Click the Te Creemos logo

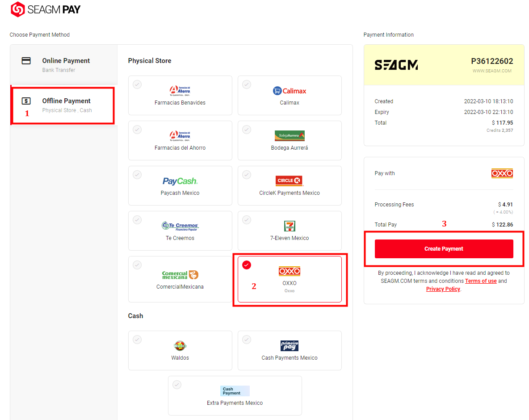[x=180, y=226]
